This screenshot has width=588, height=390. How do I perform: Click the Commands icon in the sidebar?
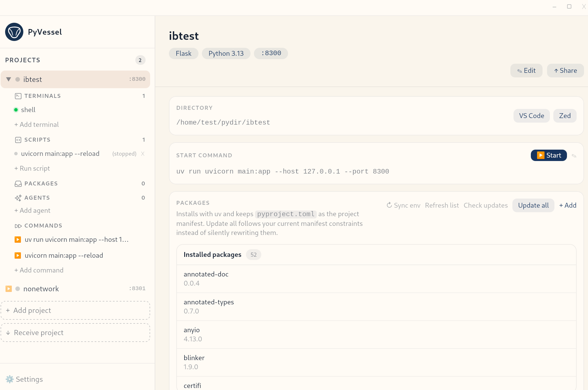[x=18, y=226]
